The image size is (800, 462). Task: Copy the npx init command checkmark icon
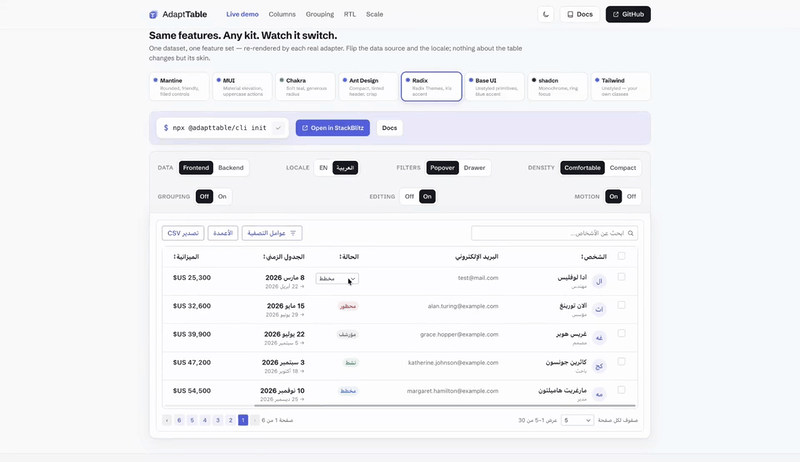278,128
